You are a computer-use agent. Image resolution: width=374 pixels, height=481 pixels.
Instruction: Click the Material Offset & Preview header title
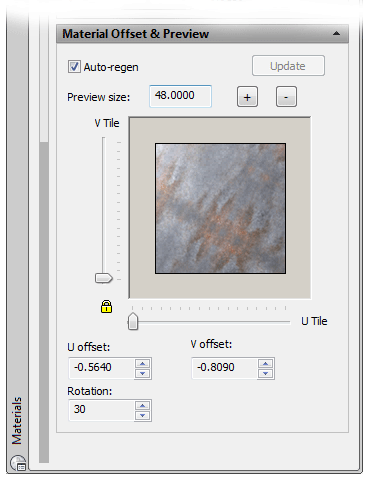point(135,34)
